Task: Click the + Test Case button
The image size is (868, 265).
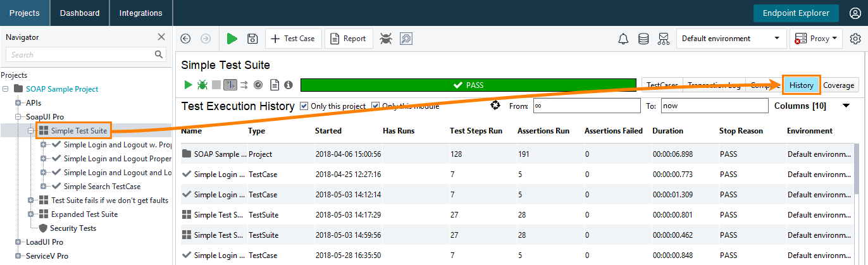Action: [x=294, y=39]
